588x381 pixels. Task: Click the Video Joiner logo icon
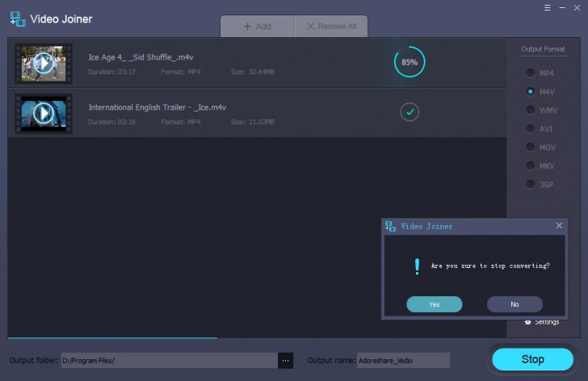(x=18, y=19)
